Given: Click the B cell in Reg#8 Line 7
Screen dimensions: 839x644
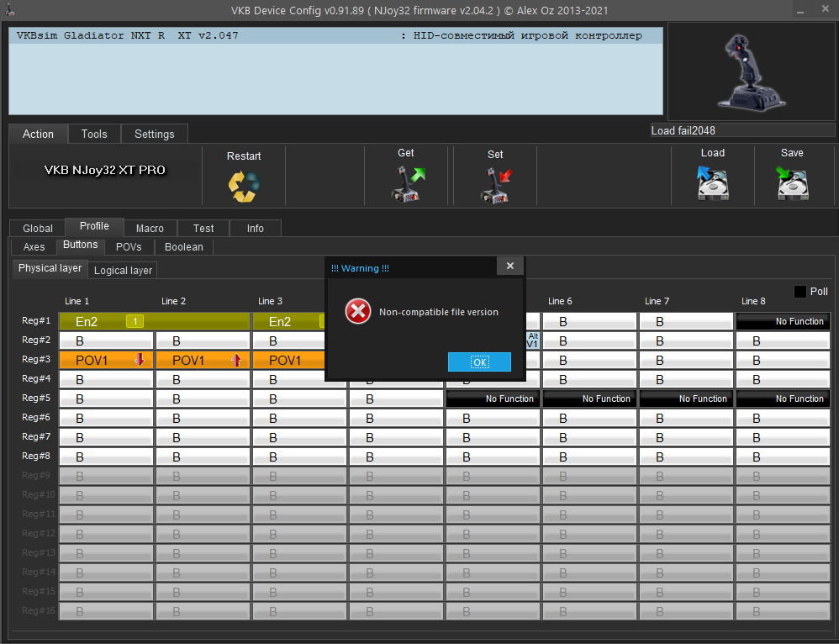Looking at the screenshot, I should tap(687, 457).
